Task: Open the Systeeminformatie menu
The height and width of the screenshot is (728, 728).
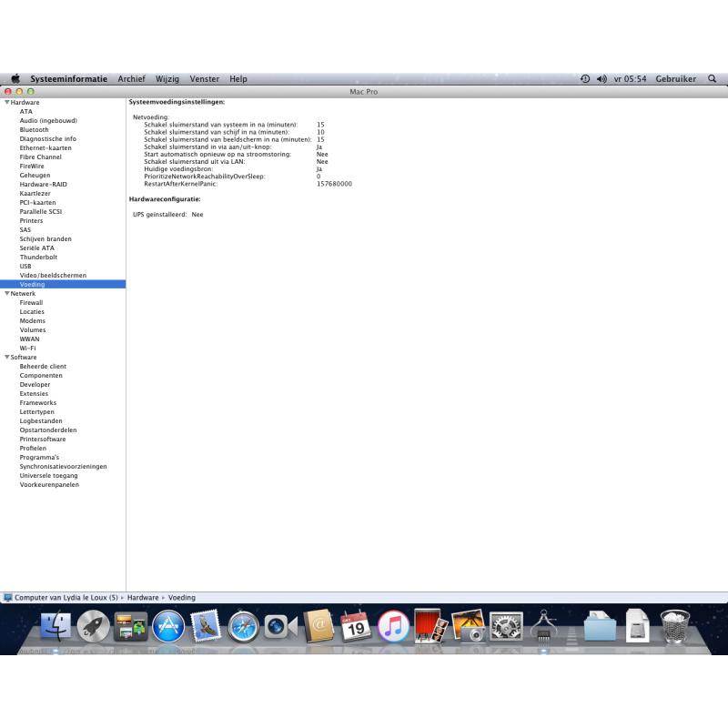Action: click(69, 79)
